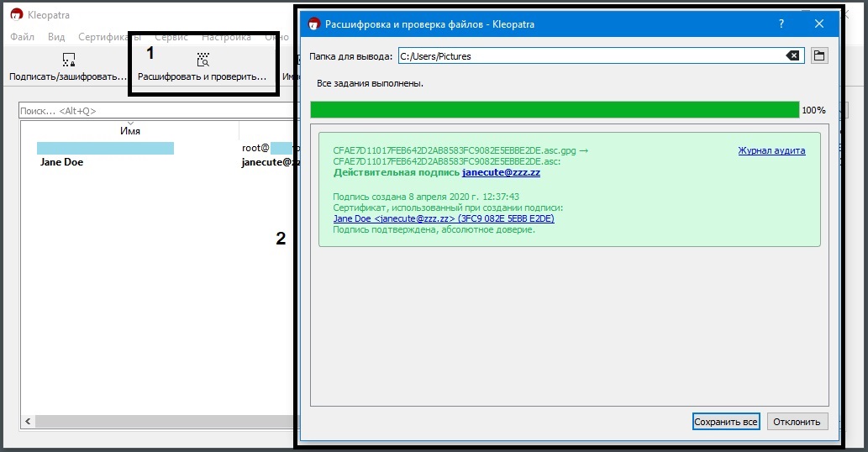Open the Вид menu
This screenshot has height=452, width=868.
56,37
